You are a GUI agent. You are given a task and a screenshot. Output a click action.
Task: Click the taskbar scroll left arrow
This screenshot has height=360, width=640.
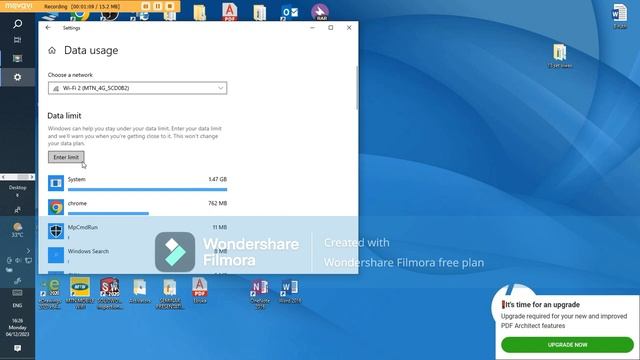coord(3,177)
